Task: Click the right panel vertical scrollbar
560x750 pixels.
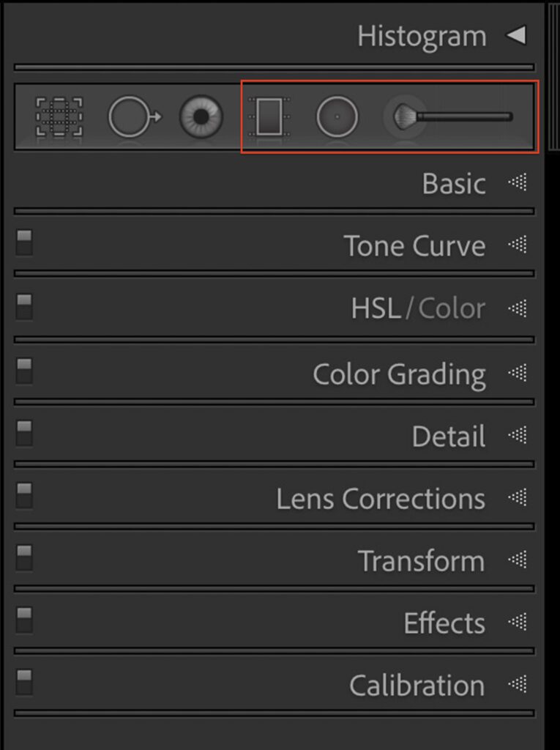Action: tap(553, 73)
